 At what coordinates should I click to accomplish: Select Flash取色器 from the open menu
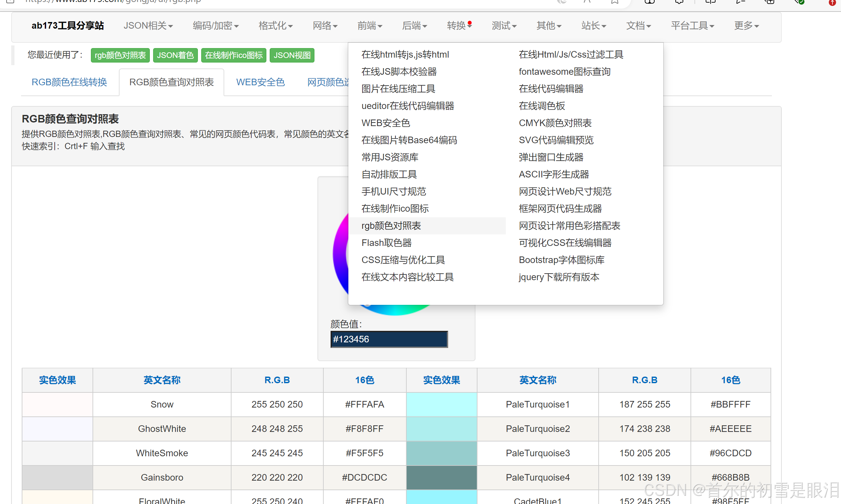387,243
